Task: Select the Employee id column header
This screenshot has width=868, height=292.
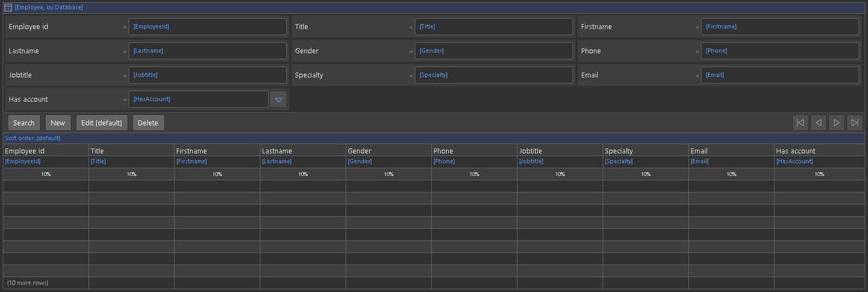Action: tap(45, 151)
